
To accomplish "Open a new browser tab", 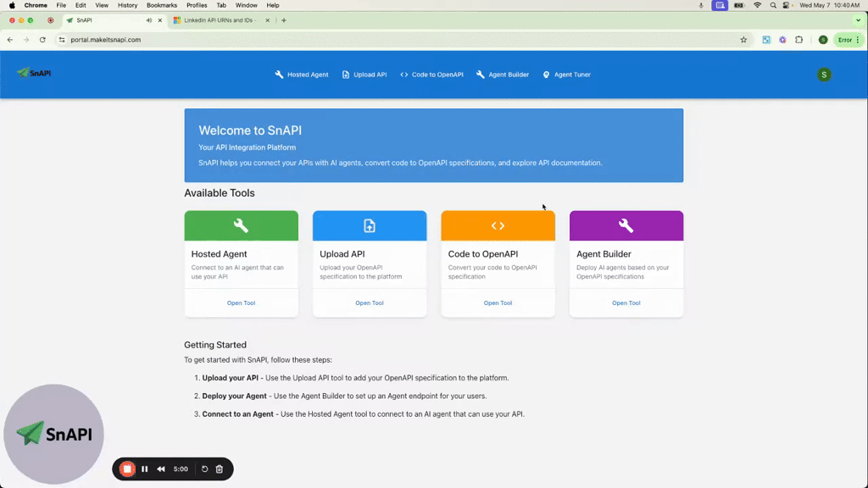I will pos(284,20).
